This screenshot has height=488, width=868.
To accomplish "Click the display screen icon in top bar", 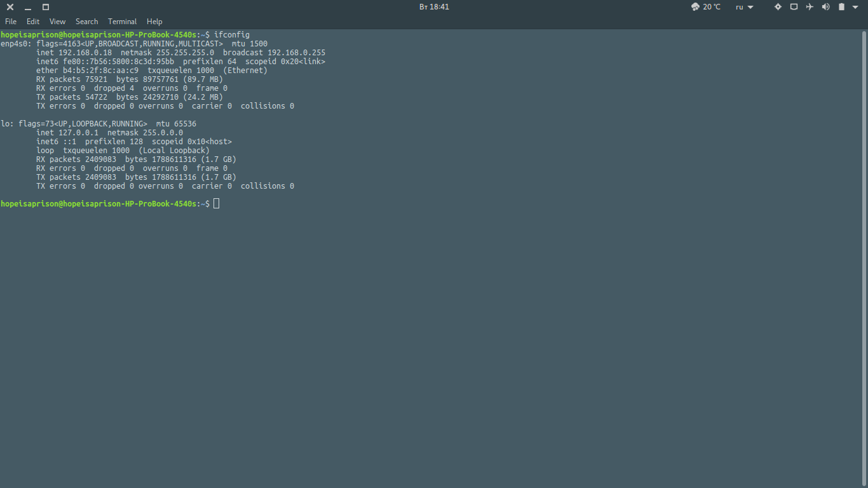I will point(794,7).
